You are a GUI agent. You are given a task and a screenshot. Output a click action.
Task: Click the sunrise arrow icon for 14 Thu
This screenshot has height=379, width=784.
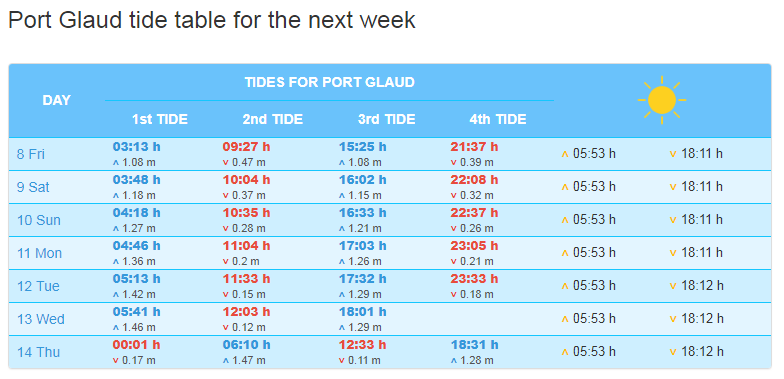click(565, 352)
